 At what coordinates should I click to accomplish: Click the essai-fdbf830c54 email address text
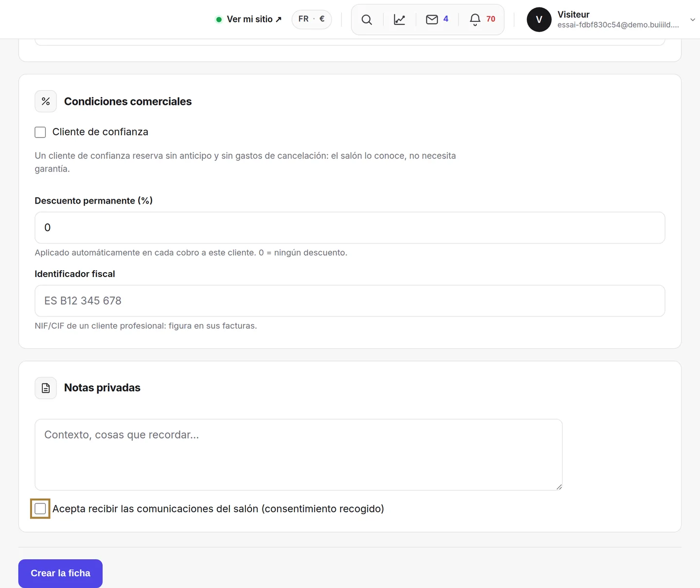coord(618,25)
